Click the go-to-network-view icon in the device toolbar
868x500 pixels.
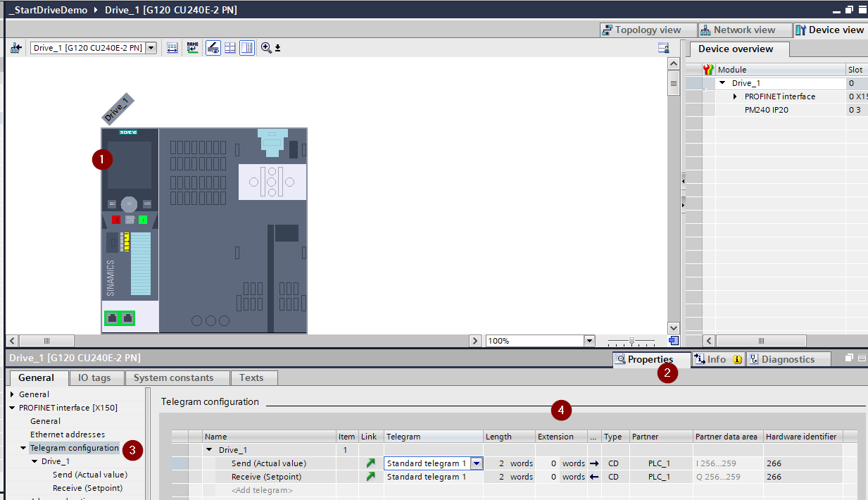(16, 48)
